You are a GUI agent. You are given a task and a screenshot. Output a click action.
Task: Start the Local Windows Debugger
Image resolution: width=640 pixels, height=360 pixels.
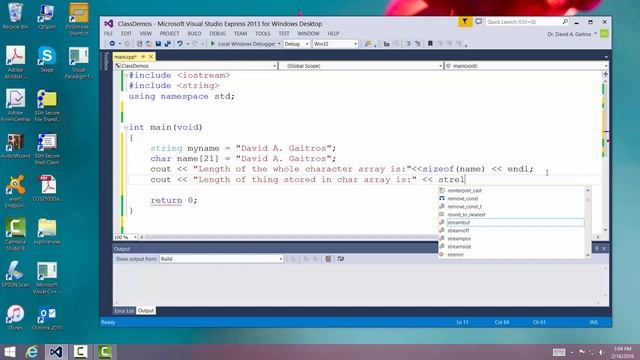242,44
